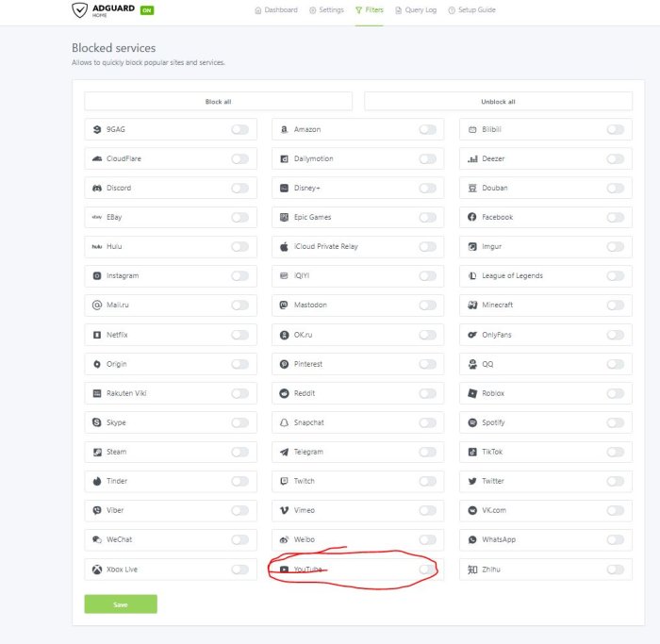Toggle the Viber block switch
Screen dimensions: 660x644
pos(239,510)
